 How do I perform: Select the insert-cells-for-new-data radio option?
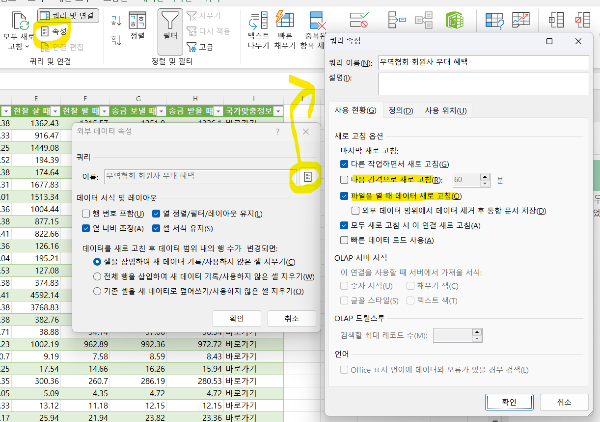[97, 262]
